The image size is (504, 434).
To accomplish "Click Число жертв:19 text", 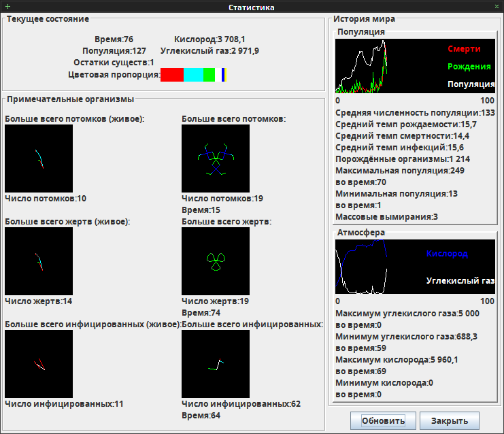I will tap(216, 301).
